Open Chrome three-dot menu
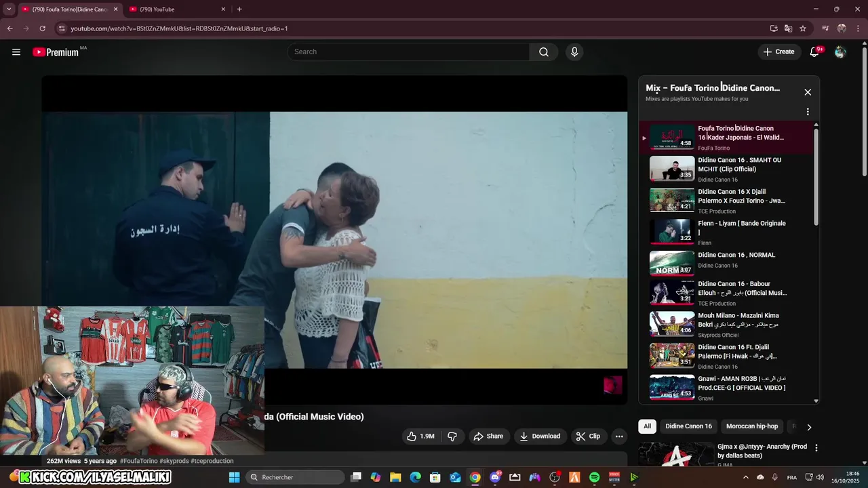Image resolution: width=868 pixels, height=488 pixels. pyautogui.click(x=858, y=28)
